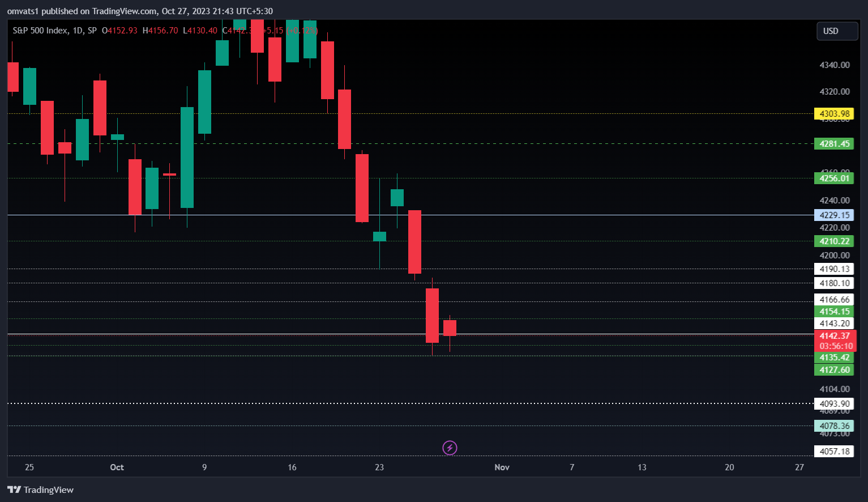868x502 pixels.
Task: Select the white 4190.13 price label
Action: click(833, 269)
